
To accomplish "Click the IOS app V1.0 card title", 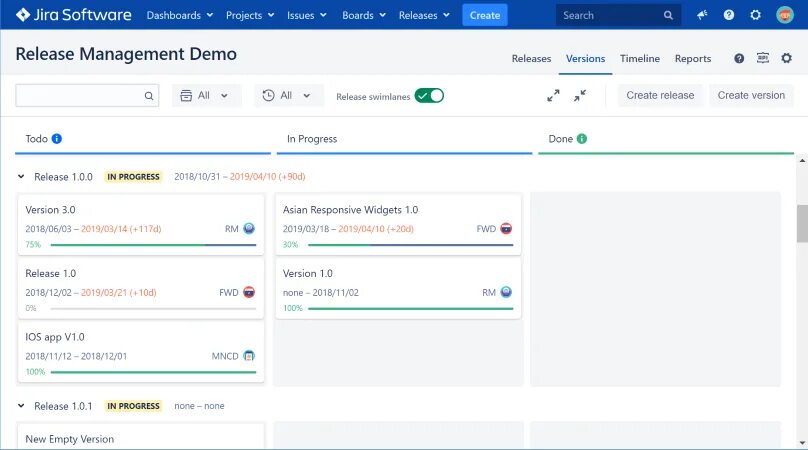I will coord(55,337).
